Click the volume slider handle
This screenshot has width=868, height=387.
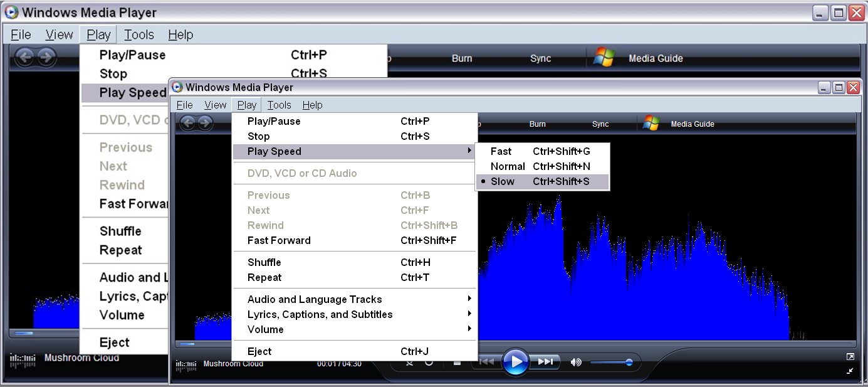[629, 363]
